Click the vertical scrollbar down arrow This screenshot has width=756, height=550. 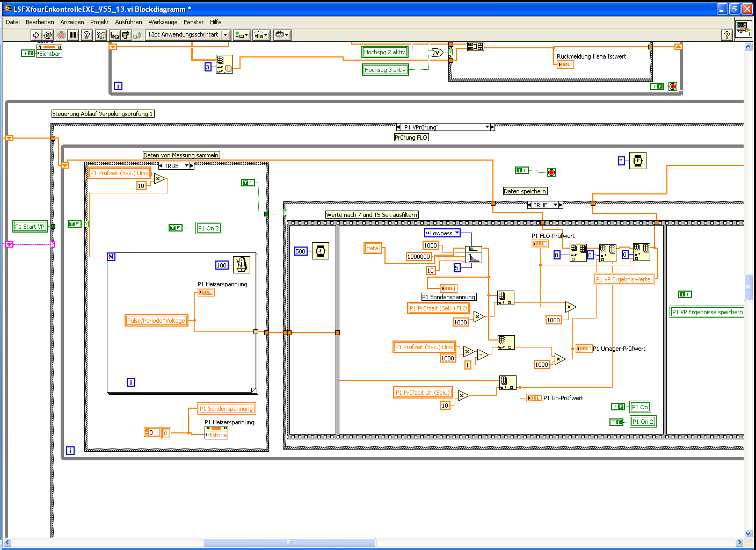click(748, 534)
